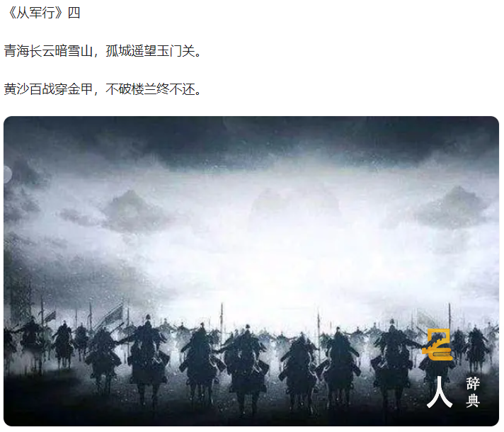This screenshot has width=504, height=432.
Task: Open the cavalry battle image
Action: pyautogui.click(x=251, y=271)
